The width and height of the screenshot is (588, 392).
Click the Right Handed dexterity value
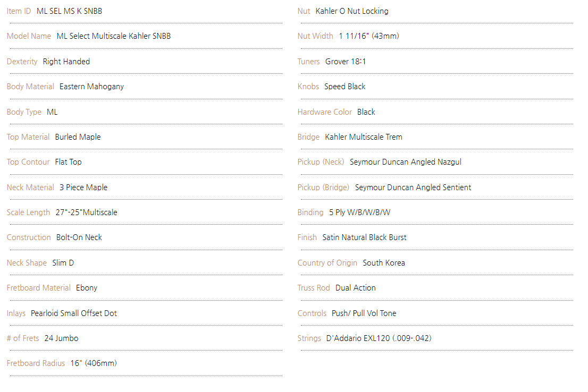click(66, 62)
